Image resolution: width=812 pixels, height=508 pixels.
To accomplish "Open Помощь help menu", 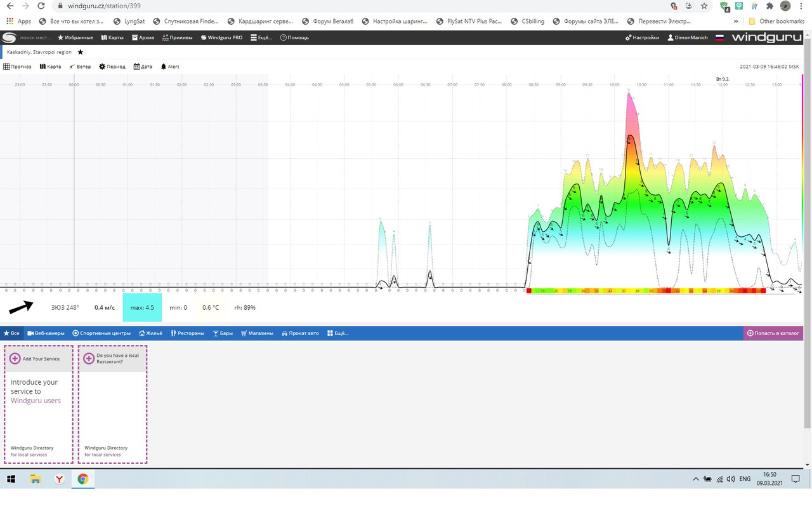I will [294, 37].
